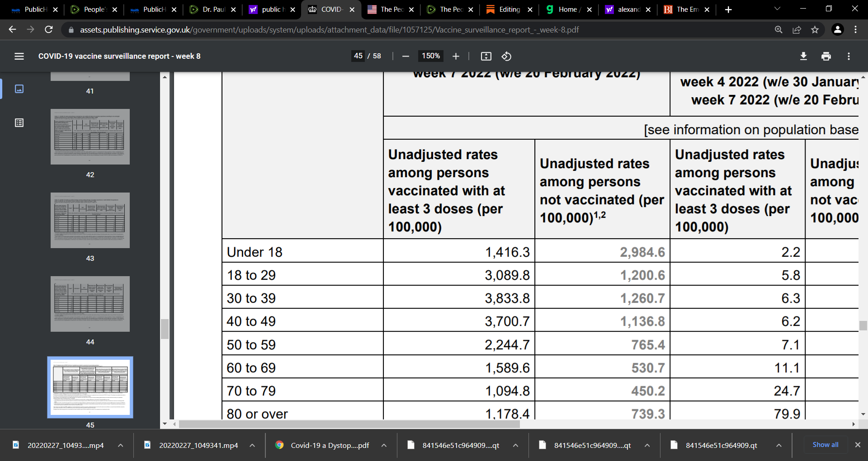Click the '50 to 59' row label
This screenshot has height=461, width=868.
251,344
